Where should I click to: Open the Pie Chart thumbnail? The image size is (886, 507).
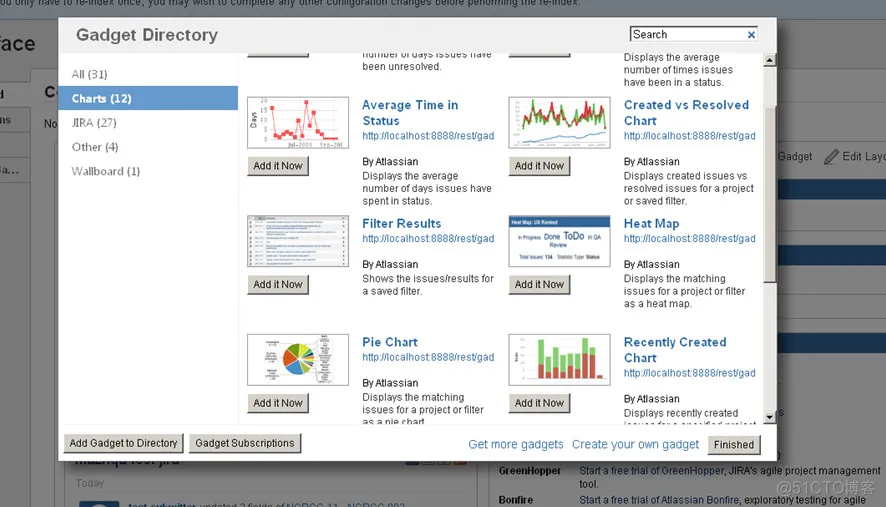pos(298,360)
